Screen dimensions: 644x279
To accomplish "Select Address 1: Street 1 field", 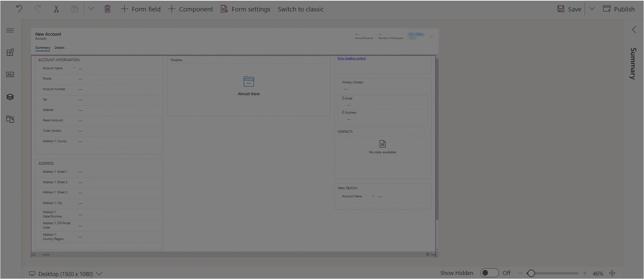I will [x=99, y=172].
